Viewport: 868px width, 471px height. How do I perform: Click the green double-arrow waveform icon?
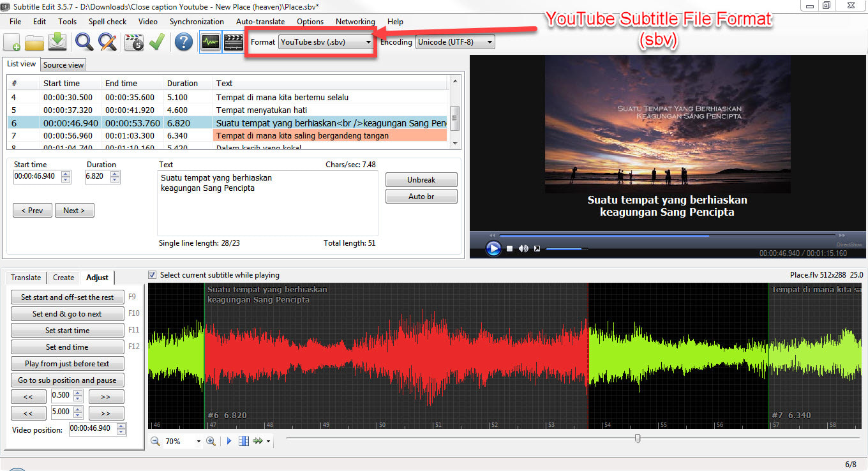click(258, 441)
